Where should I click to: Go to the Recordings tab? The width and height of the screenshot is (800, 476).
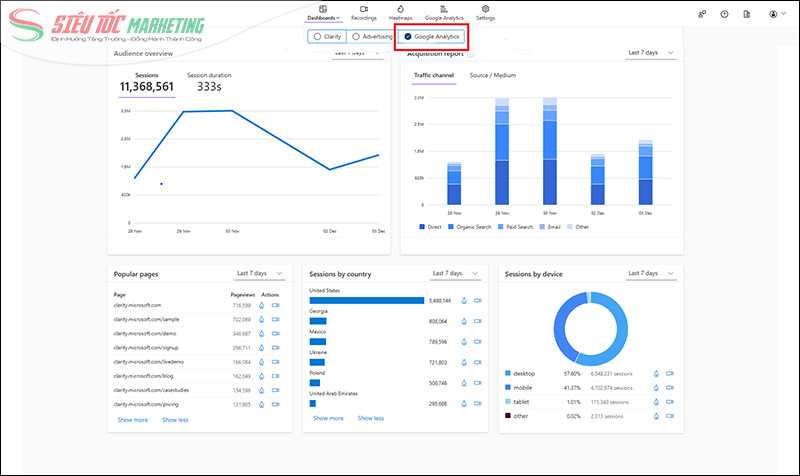(x=363, y=13)
